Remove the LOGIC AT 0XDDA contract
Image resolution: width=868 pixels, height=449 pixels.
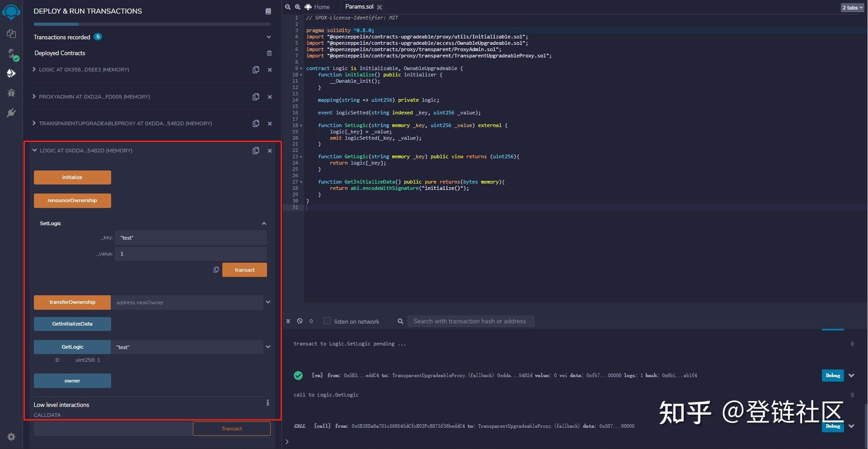(x=270, y=151)
